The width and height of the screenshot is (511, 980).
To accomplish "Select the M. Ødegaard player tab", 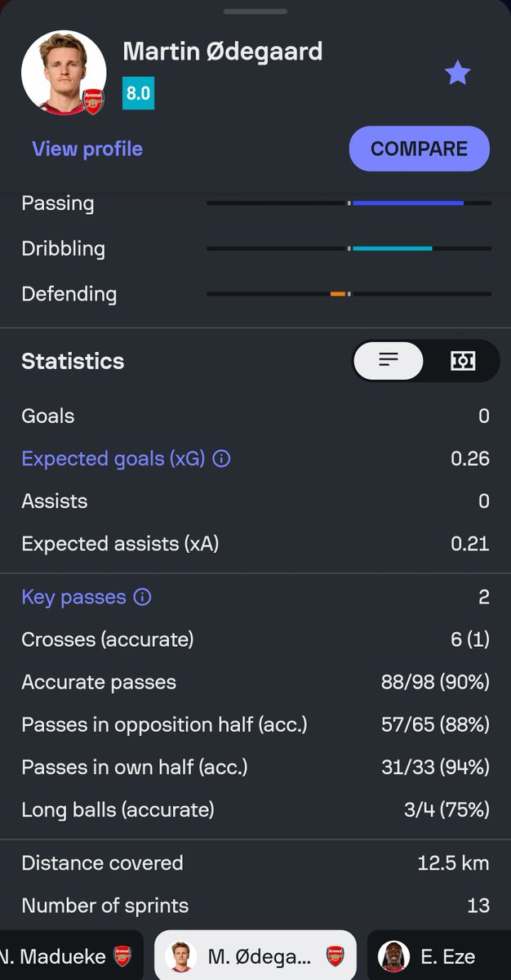I will point(255,955).
